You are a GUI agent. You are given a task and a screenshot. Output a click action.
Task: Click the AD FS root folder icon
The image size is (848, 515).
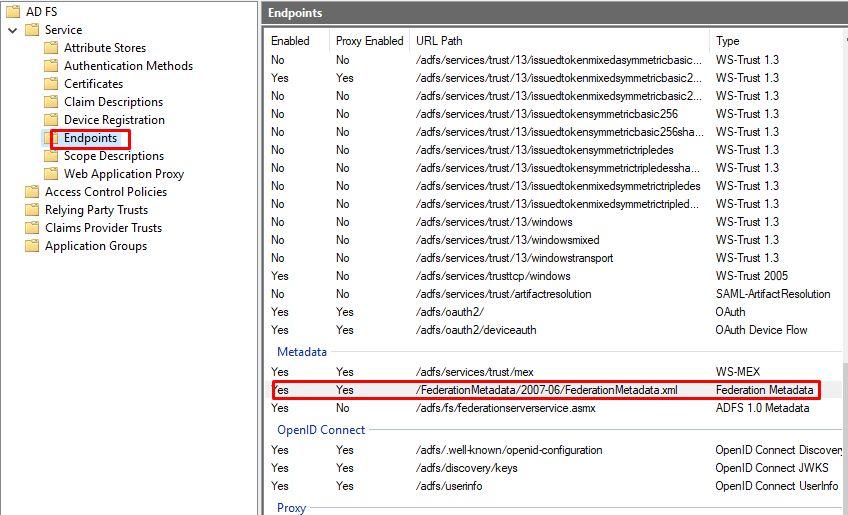(13, 11)
